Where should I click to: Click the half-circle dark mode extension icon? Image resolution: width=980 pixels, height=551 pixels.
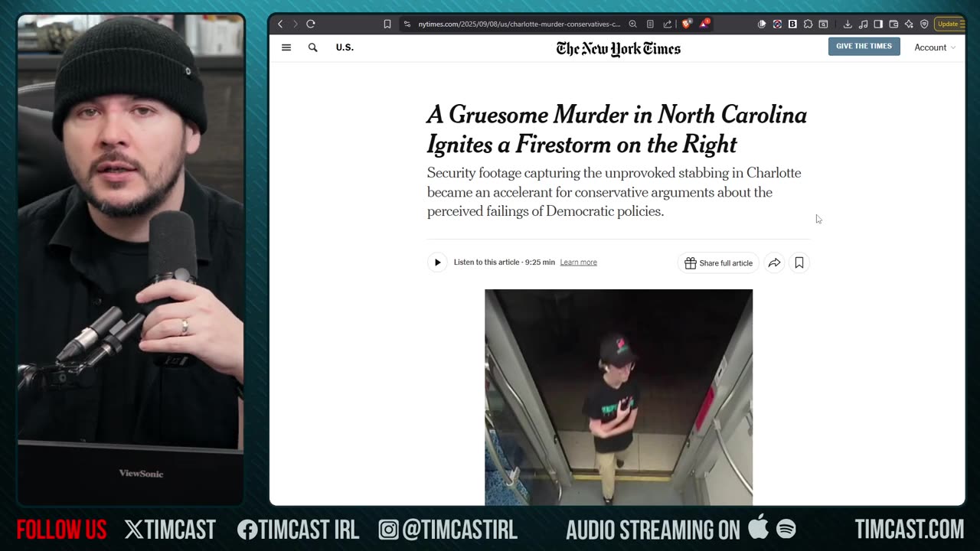point(762,24)
